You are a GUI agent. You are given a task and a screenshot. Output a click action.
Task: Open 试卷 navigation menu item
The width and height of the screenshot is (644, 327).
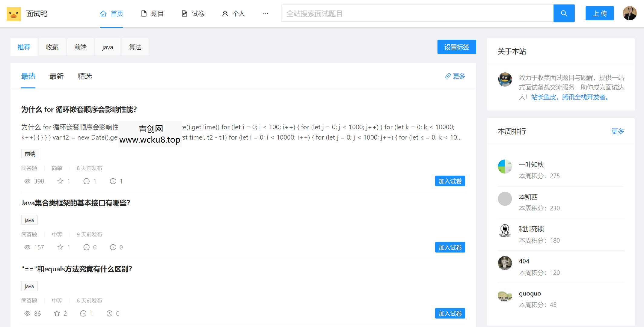(193, 14)
